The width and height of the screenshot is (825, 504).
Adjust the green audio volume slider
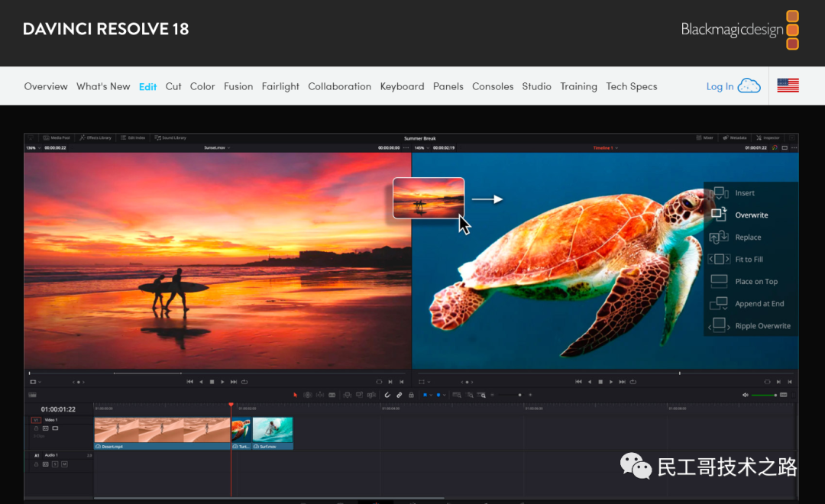[x=764, y=395]
